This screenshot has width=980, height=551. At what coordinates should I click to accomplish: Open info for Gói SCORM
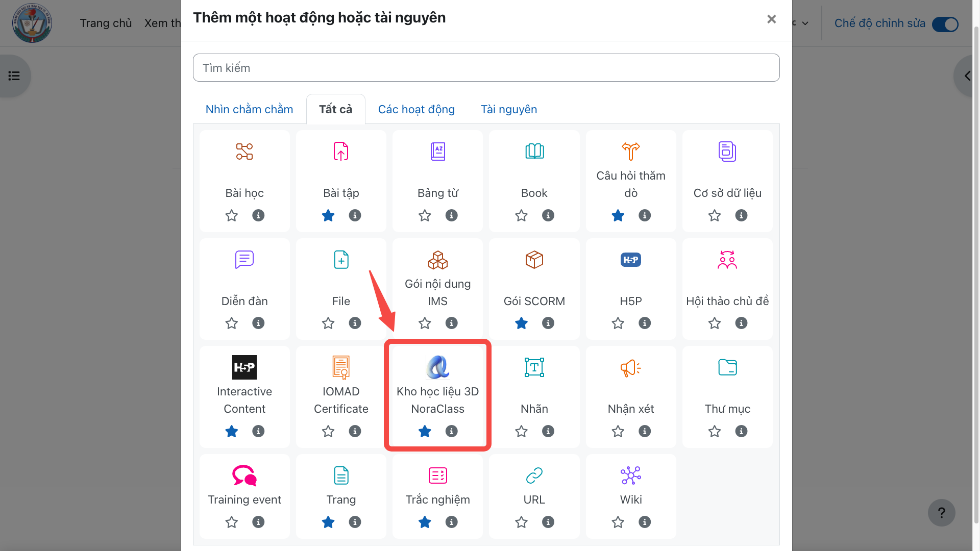coord(548,323)
